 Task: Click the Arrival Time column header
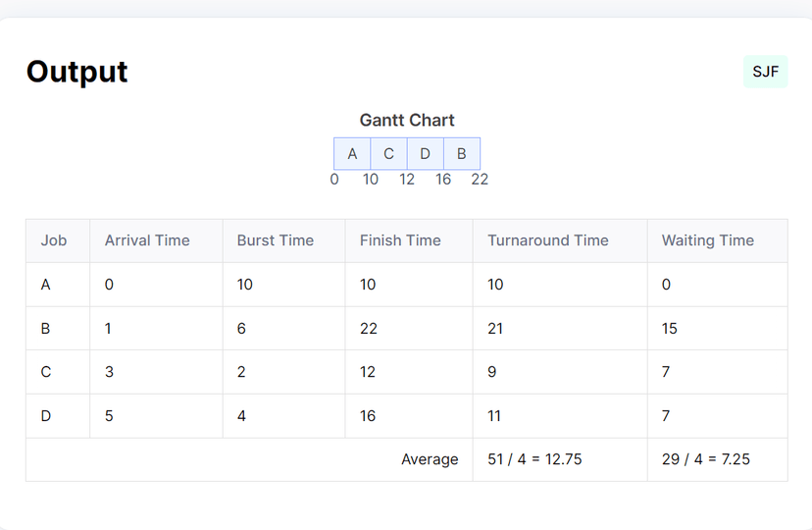(147, 240)
